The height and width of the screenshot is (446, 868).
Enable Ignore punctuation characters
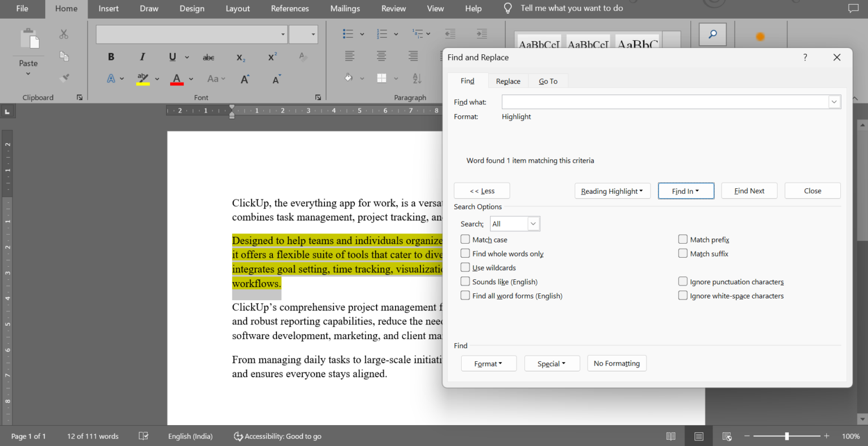click(x=683, y=281)
